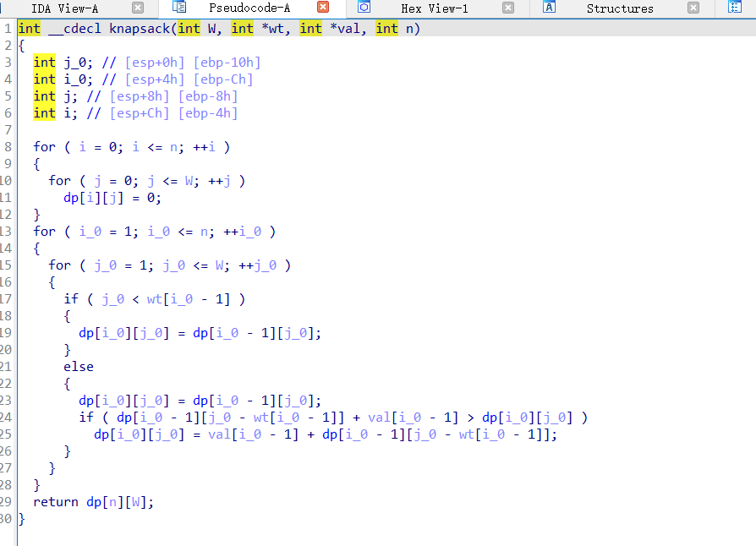
Task: Close the Pseudocode-A tab
Action: click(323, 8)
